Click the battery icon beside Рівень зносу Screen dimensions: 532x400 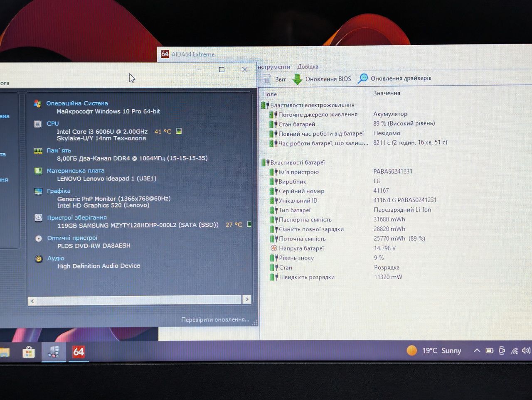(x=273, y=258)
